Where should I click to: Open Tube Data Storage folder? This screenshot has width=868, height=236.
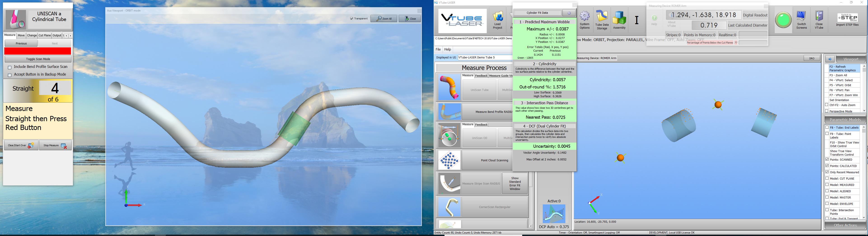[602, 20]
